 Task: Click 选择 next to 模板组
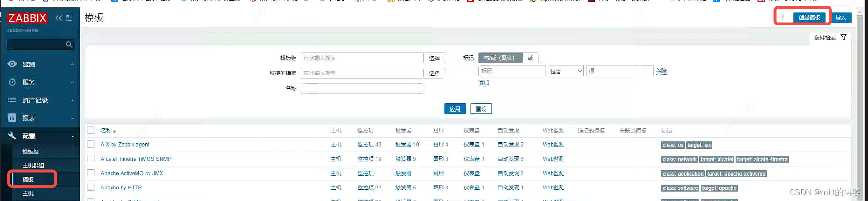pyautogui.click(x=434, y=58)
